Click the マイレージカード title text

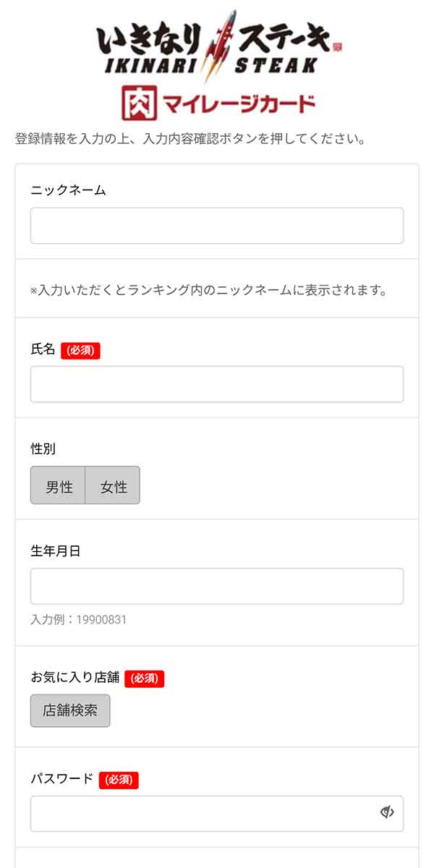(x=239, y=103)
